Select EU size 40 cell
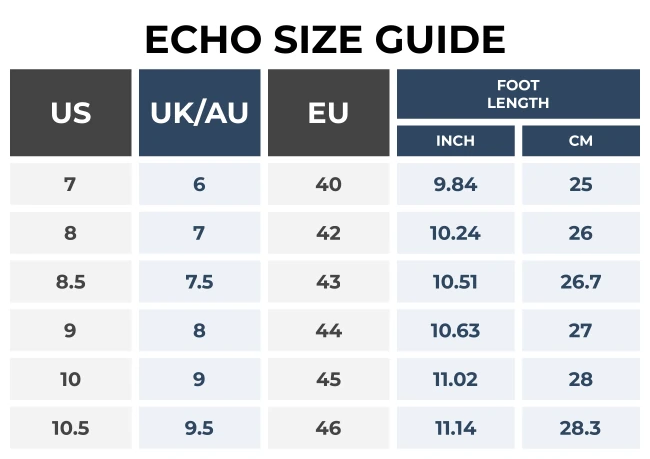Viewport: 650px width, 459px height. click(328, 185)
